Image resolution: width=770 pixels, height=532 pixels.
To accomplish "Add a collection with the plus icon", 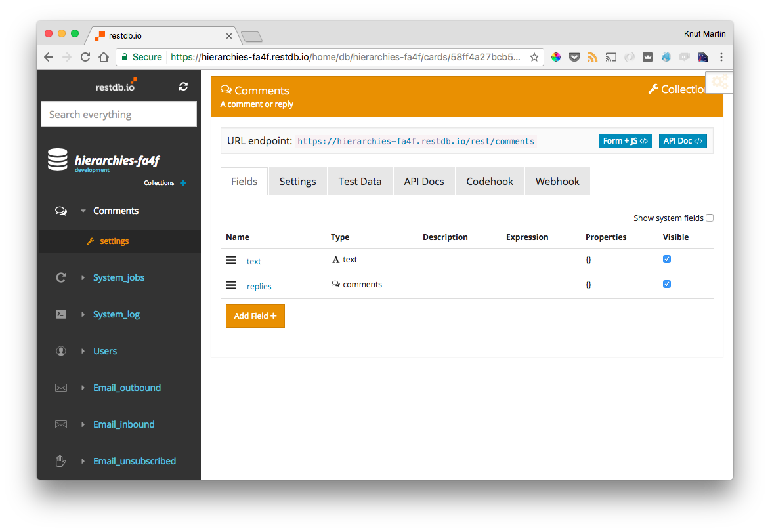I will 183,183.
